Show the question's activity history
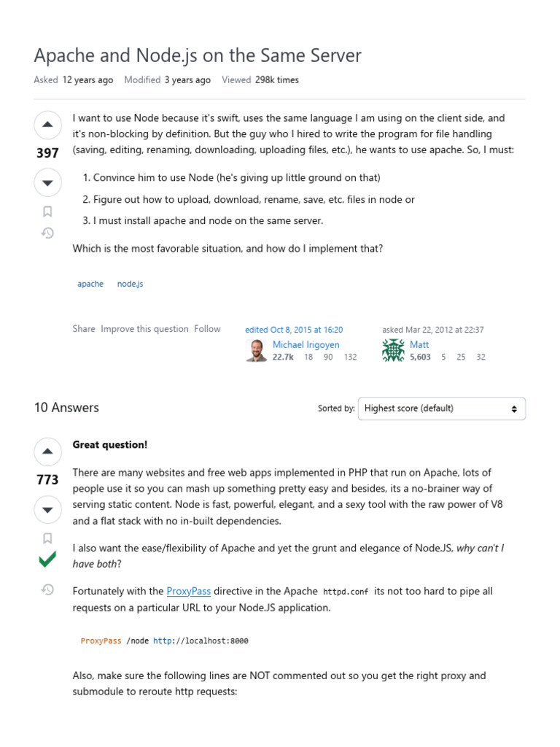 47,233
